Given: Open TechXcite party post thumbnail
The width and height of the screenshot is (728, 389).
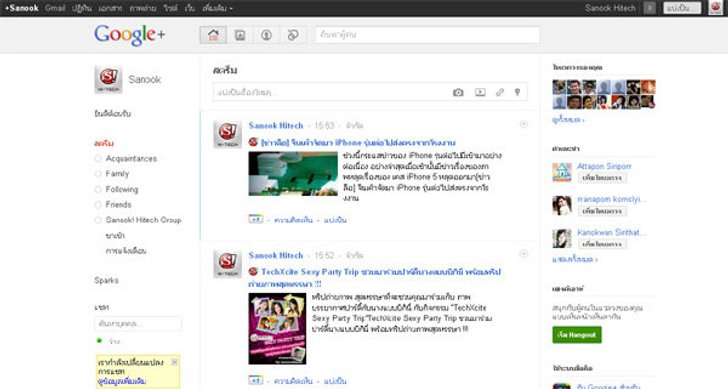Looking at the screenshot, I should pyautogui.click(x=277, y=328).
